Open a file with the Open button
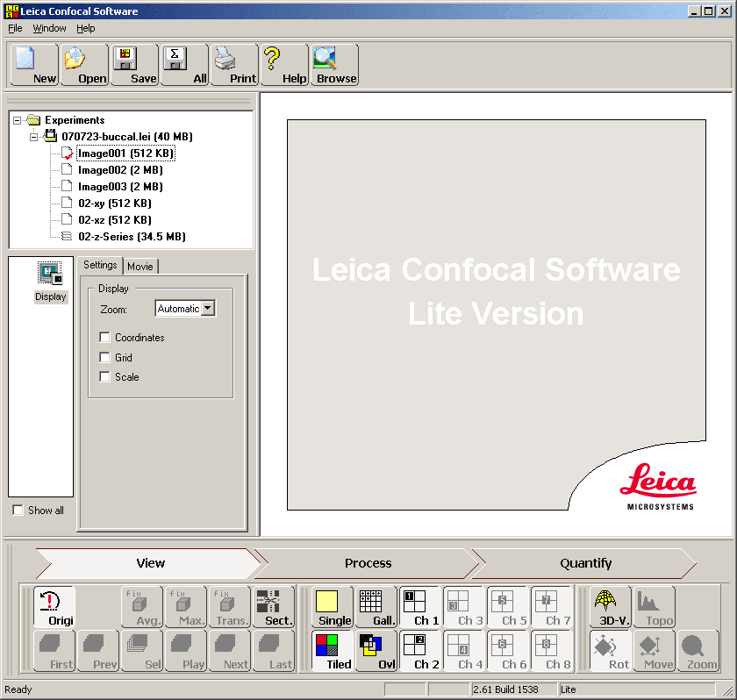The image size is (737, 700). pos(84,65)
